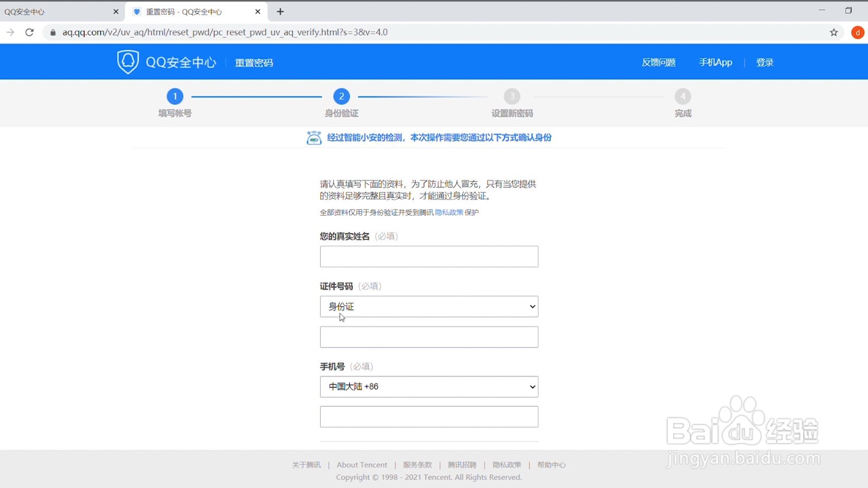
Task: Click step 2 circle 身份验证
Action: coord(341,97)
